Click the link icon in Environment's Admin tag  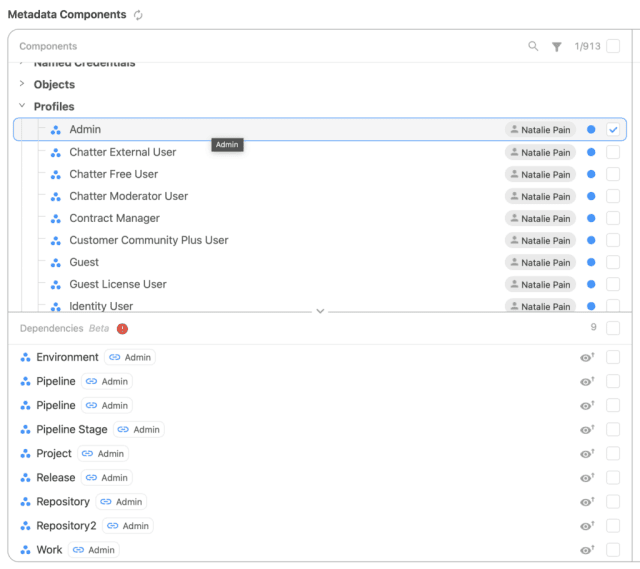[x=115, y=358]
